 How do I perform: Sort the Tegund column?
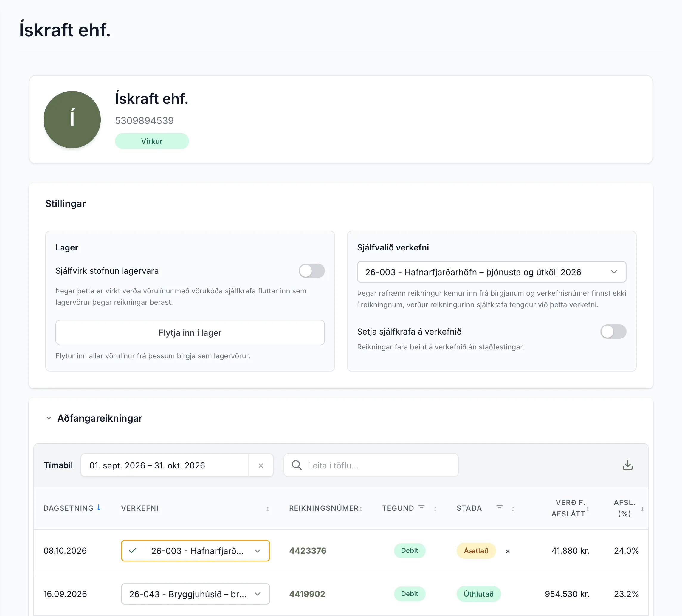[435, 509]
